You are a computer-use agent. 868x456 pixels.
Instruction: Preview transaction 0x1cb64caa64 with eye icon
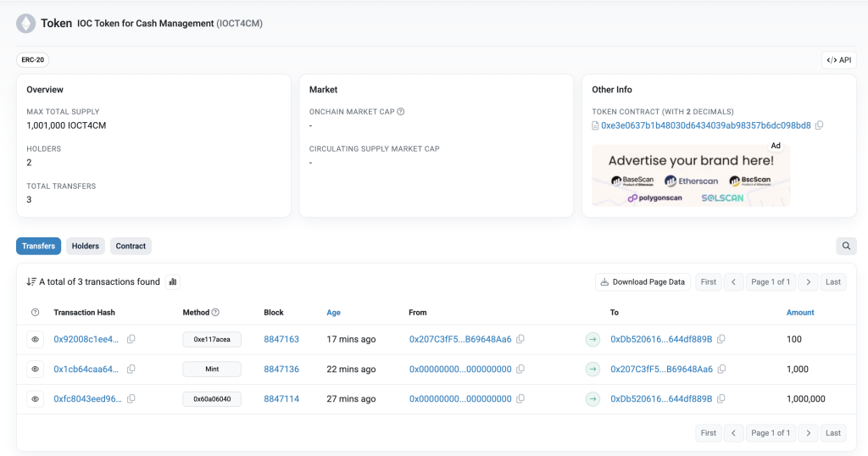coord(35,369)
